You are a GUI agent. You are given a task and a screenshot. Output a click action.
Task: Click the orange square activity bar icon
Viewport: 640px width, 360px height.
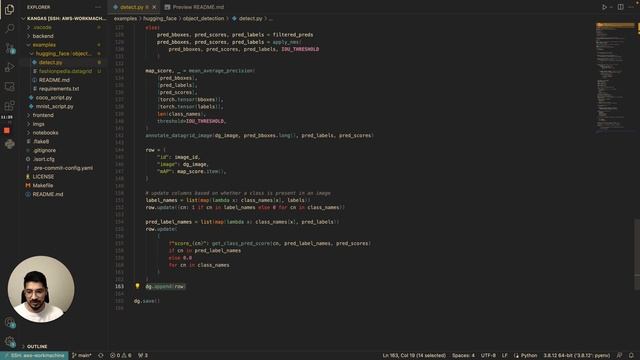tap(7, 131)
